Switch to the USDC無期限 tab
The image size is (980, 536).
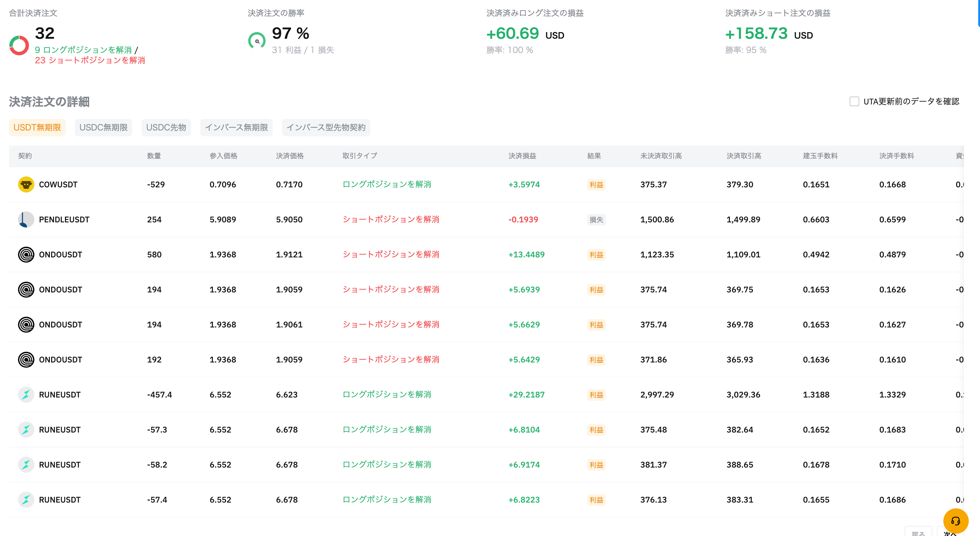[103, 127]
